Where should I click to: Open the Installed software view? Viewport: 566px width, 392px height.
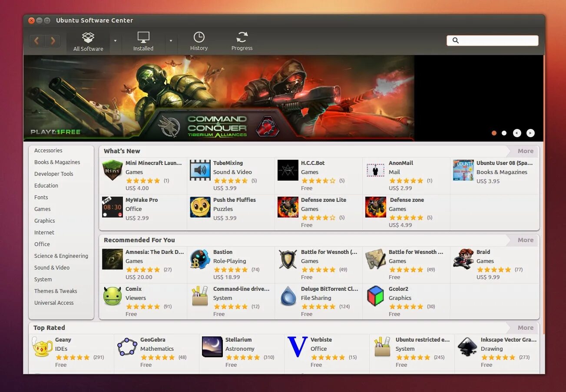tap(143, 42)
